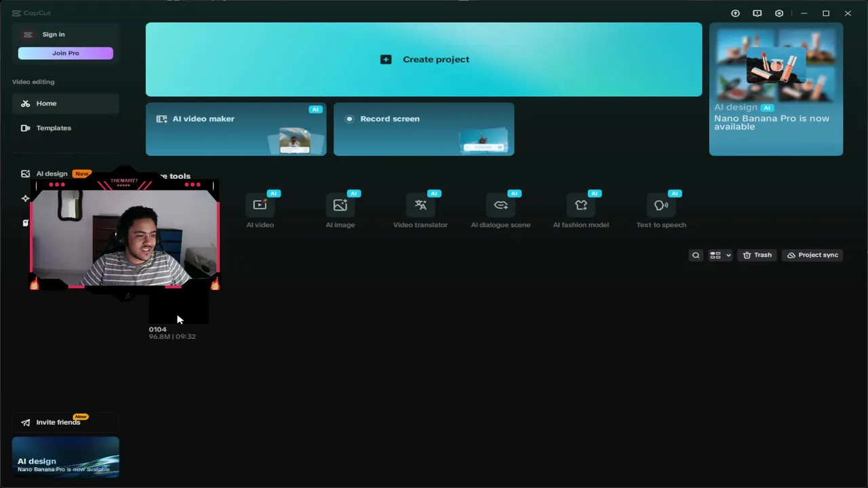The image size is (868, 488).
Task: Click the Project sync button
Action: coord(812,256)
